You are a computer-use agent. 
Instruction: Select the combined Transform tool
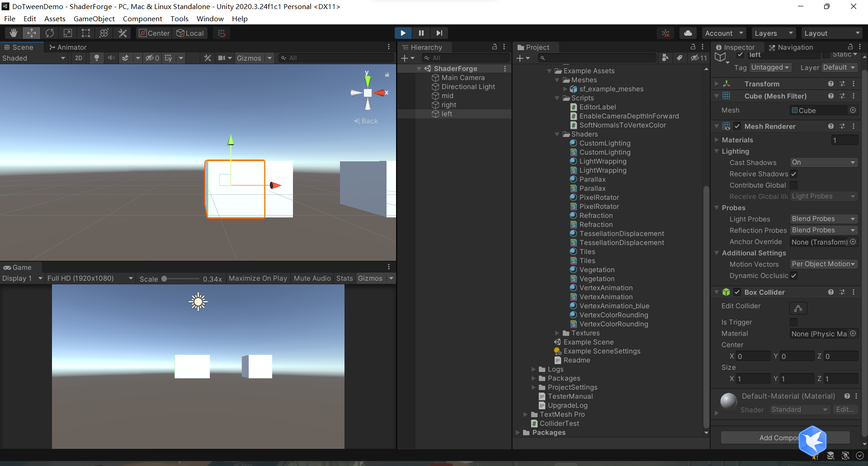(104, 33)
